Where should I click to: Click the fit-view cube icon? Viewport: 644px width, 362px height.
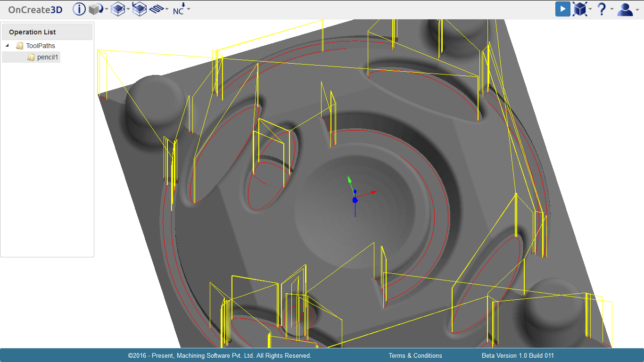[x=580, y=9]
